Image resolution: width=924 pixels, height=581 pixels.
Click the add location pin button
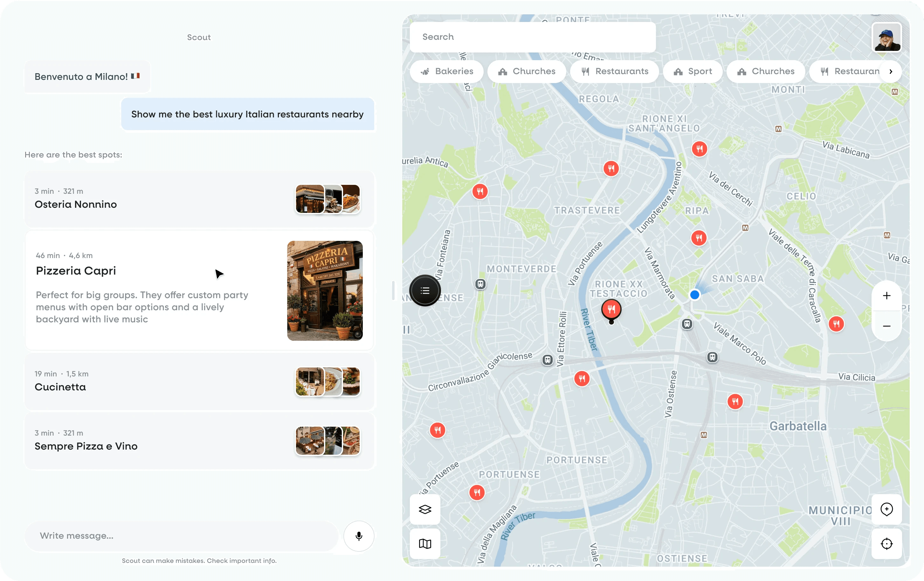pos(886,509)
